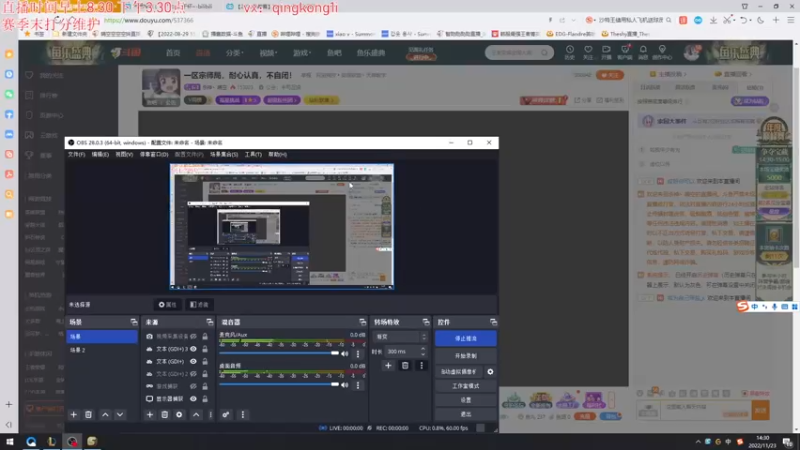The height and width of the screenshot is (450, 800).
Task: Click the 开始录制 start recording button
Action: (x=465, y=356)
